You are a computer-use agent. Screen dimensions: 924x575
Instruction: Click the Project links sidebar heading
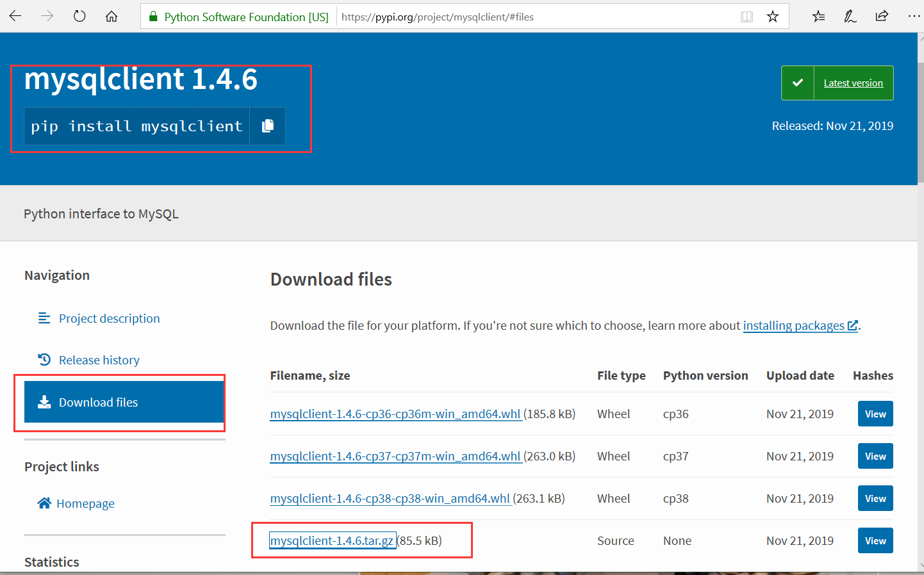[x=62, y=466]
